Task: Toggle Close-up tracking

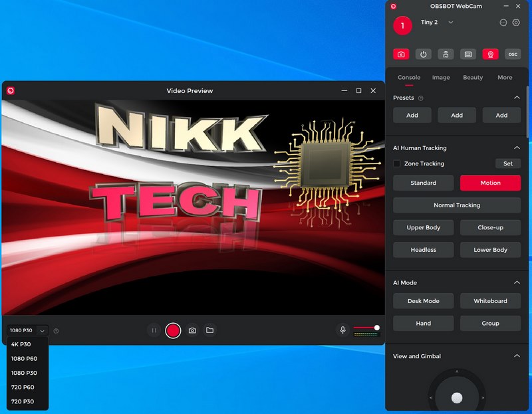Action: (x=490, y=227)
